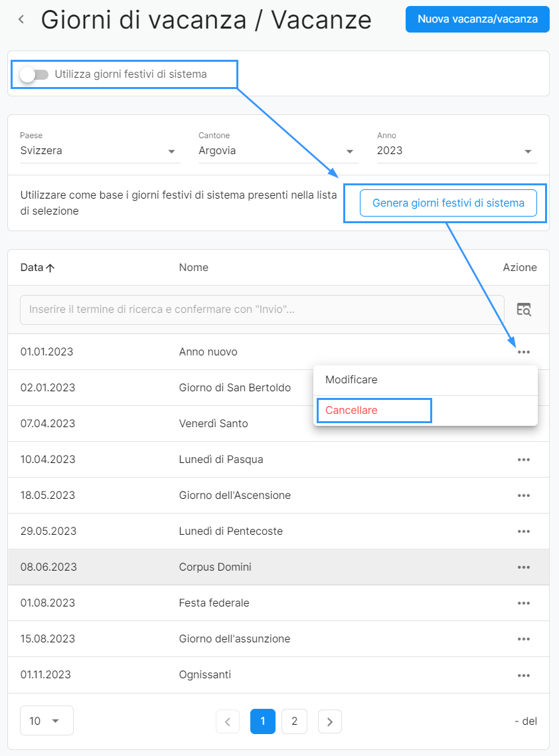Open action menu for Giorno dell'assunzione
The width and height of the screenshot is (559, 756).
coord(524,639)
